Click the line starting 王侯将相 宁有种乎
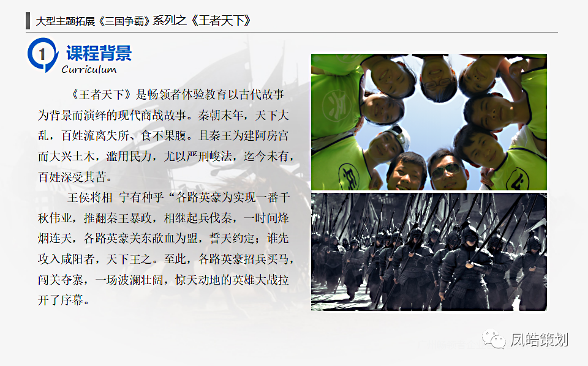 [x=178, y=198]
